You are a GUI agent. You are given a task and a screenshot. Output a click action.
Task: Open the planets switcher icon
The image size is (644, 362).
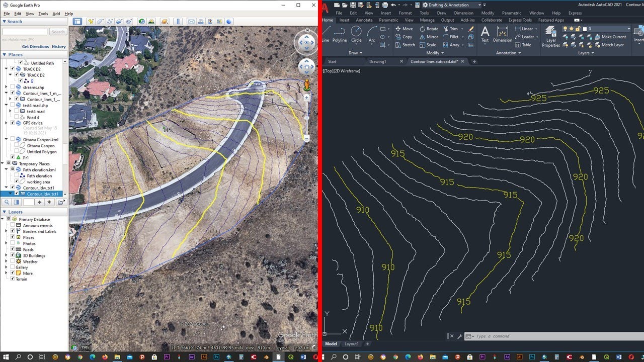(x=165, y=22)
